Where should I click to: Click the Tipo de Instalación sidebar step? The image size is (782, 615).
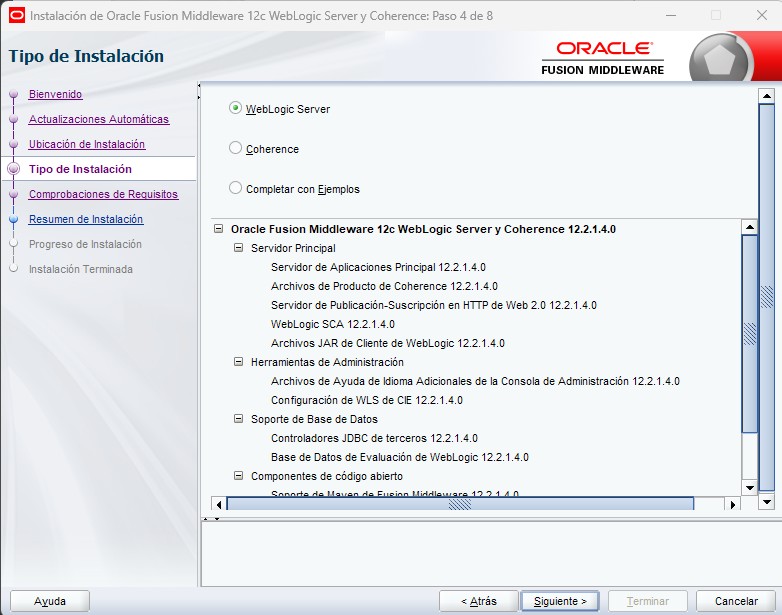pyautogui.click(x=80, y=169)
